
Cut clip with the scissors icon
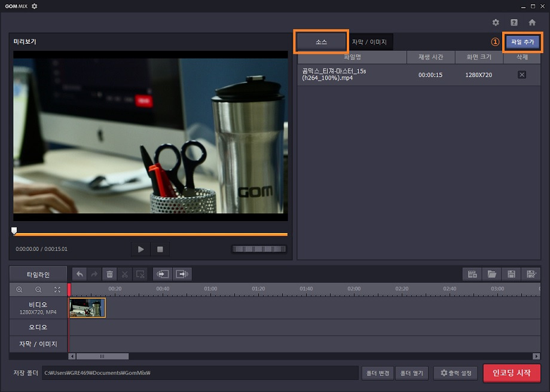pos(124,274)
